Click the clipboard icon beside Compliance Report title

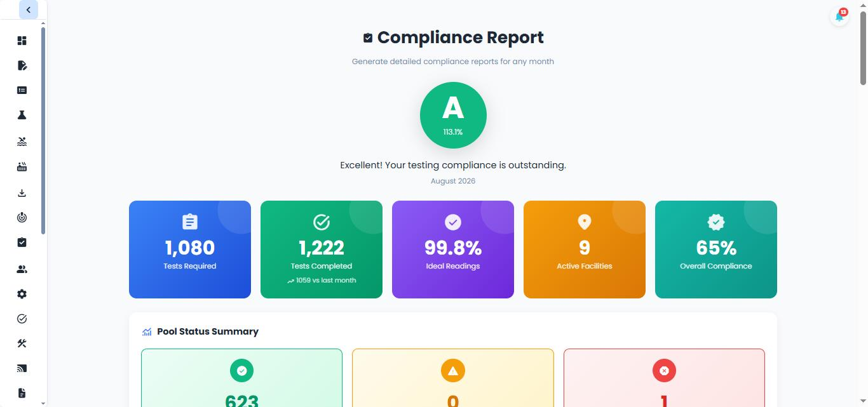tap(367, 38)
